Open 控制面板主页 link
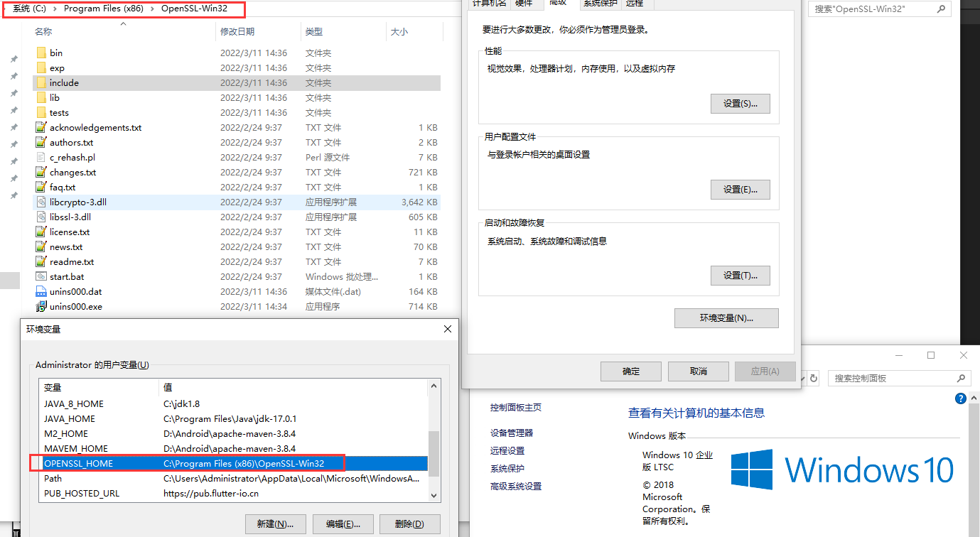The width and height of the screenshot is (980, 537). 516,408
